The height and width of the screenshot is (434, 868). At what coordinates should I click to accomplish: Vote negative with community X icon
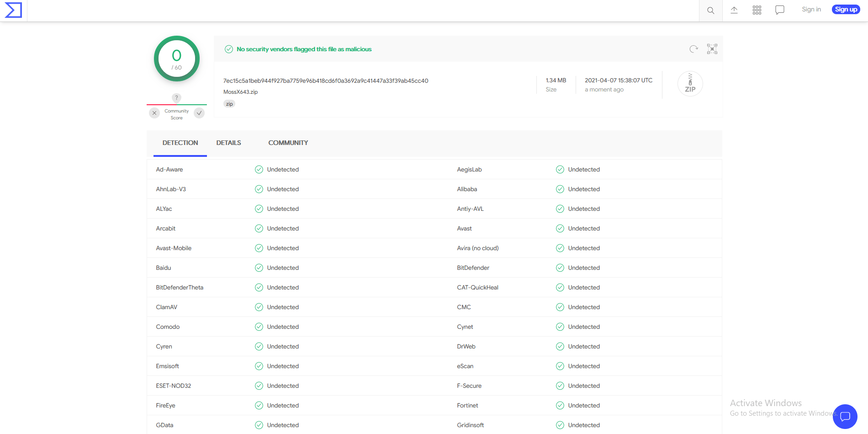[x=154, y=113]
